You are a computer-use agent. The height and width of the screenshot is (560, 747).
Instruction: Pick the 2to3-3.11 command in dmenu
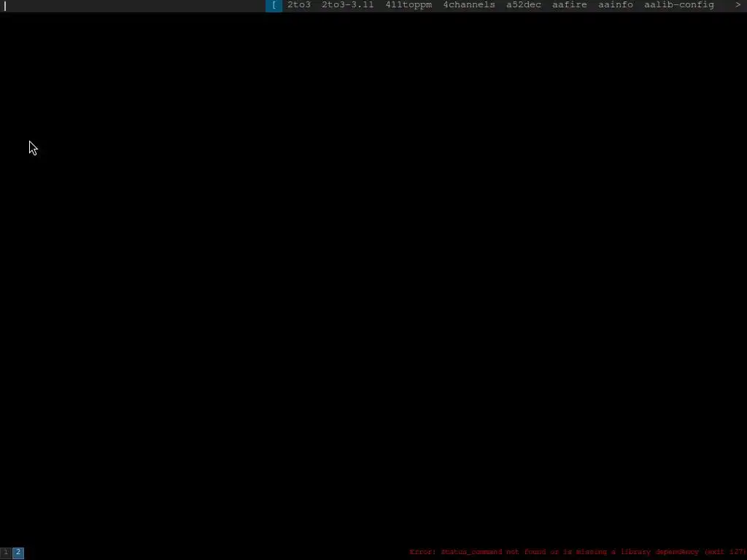tap(347, 5)
